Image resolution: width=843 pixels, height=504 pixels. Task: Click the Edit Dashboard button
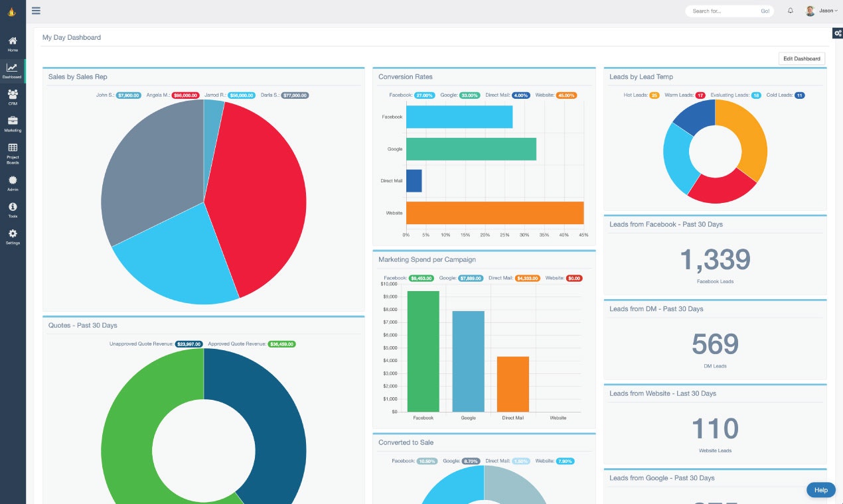coord(802,58)
